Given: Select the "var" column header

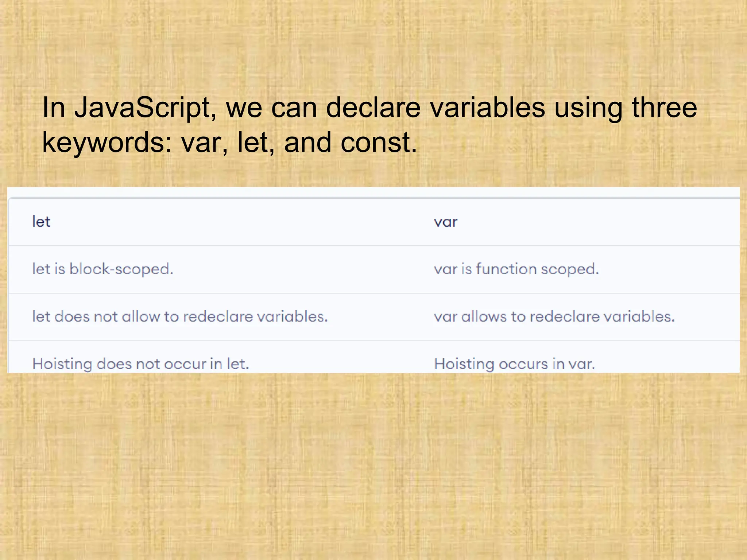Looking at the screenshot, I should click(445, 222).
